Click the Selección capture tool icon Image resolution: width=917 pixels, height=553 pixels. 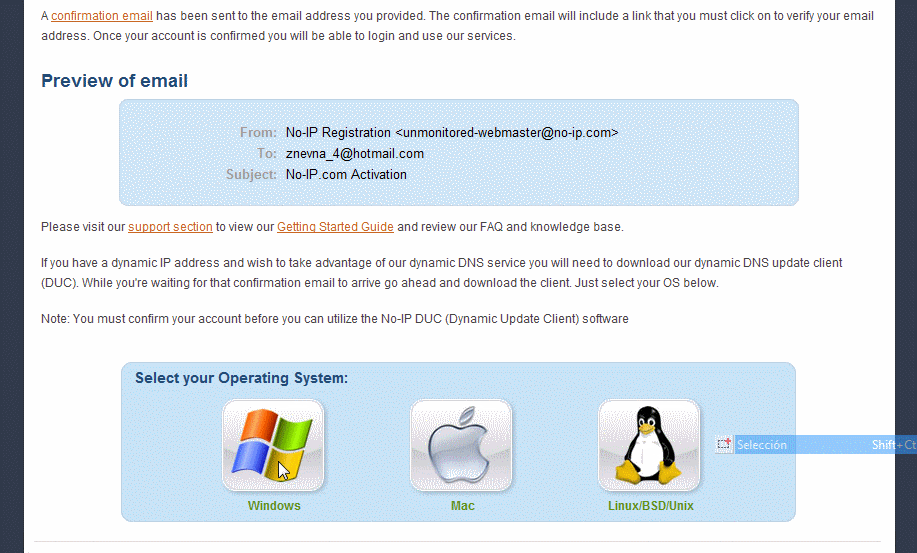click(x=724, y=445)
